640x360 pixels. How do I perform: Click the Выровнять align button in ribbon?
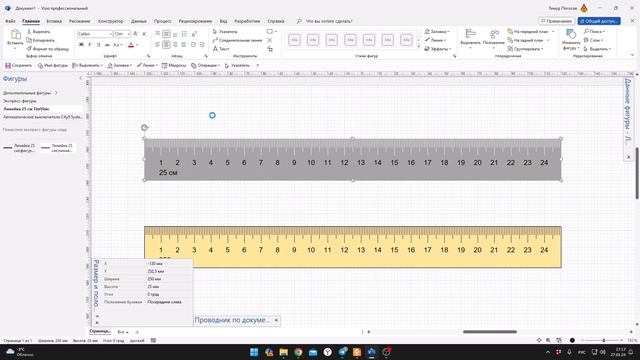tap(470, 38)
